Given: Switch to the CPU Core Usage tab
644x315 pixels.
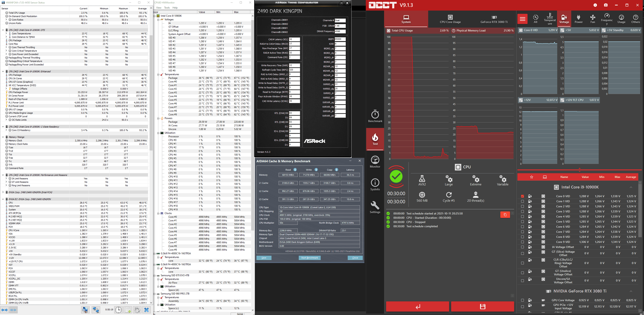Looking at the screenshot, I should (x=450, y=19).
